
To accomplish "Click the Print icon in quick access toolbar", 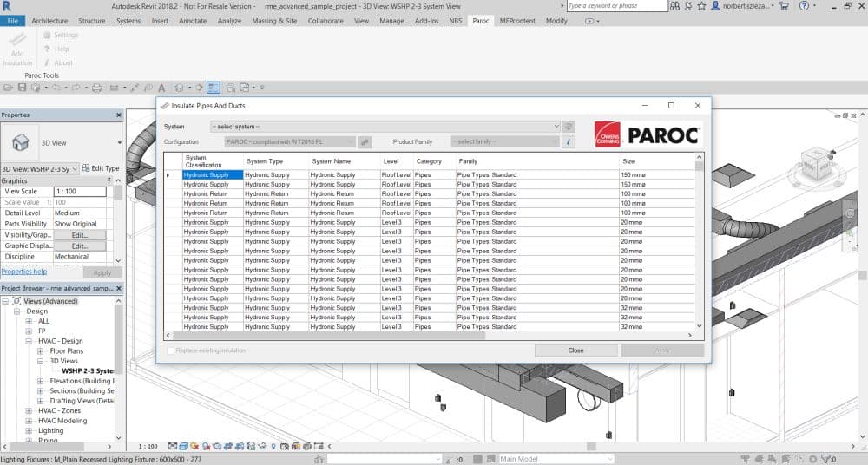I will coord(97,88).
